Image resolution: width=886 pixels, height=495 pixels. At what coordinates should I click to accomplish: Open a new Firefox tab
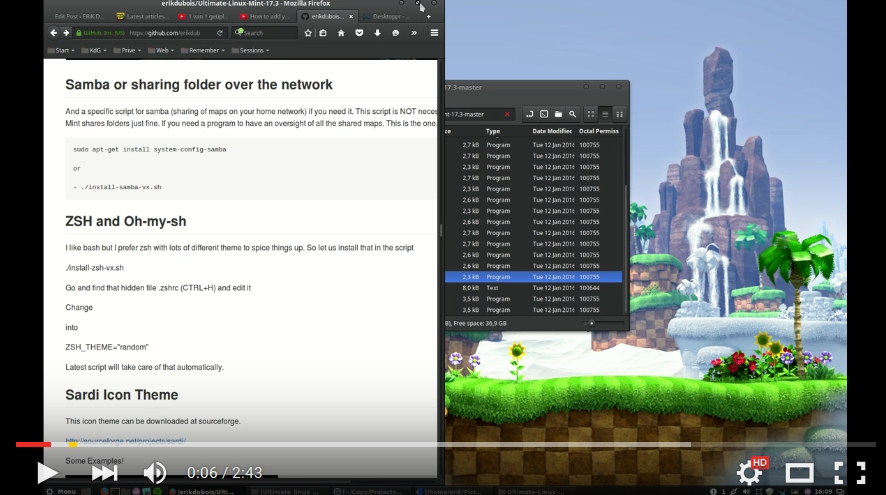[x=428, y=16]
